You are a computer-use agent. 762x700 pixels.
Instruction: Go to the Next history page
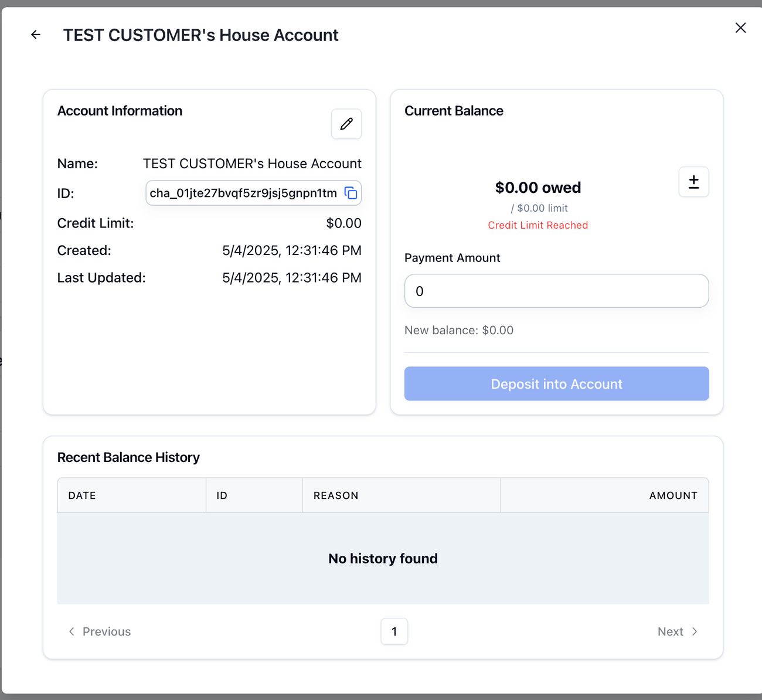tap(677, 631)
